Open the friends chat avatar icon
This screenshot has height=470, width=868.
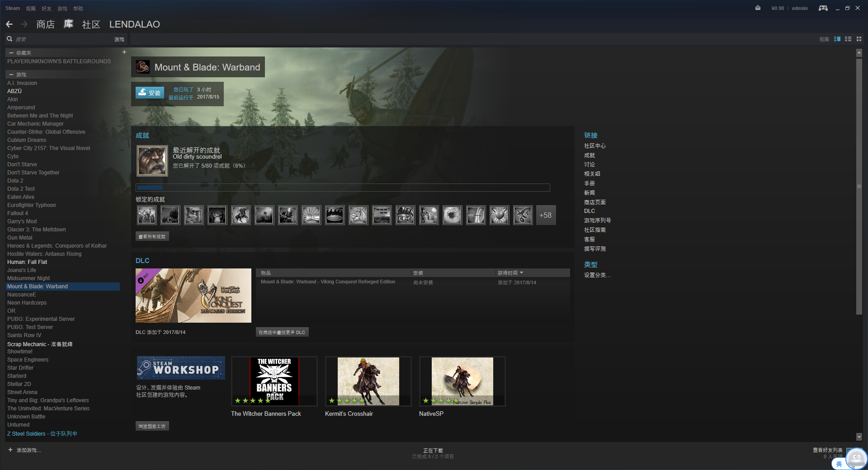click(x=856, y=458)
